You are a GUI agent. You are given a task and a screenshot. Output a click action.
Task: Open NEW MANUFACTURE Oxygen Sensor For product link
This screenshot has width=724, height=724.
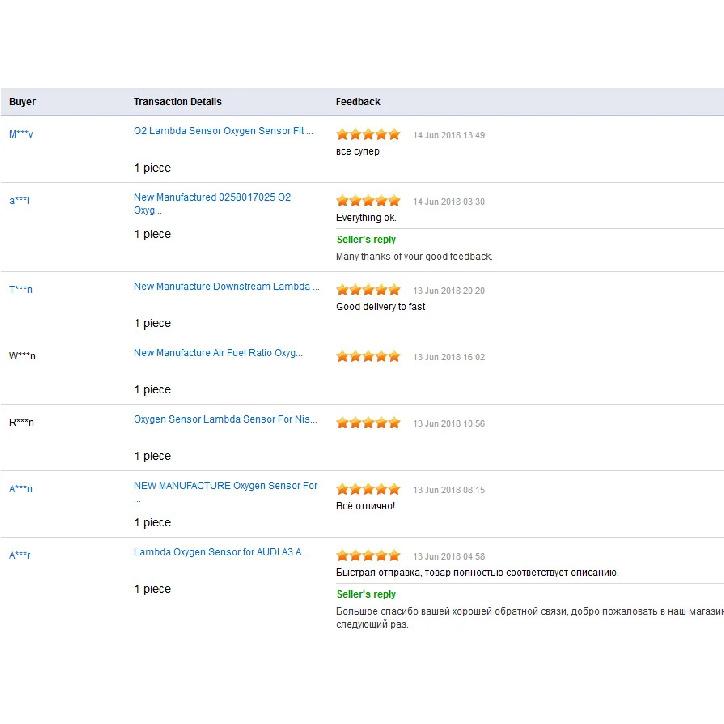226,486
